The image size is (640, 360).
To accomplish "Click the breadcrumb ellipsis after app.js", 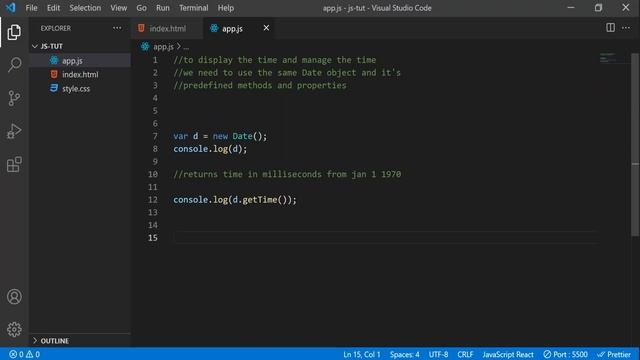I will [186, 47].
